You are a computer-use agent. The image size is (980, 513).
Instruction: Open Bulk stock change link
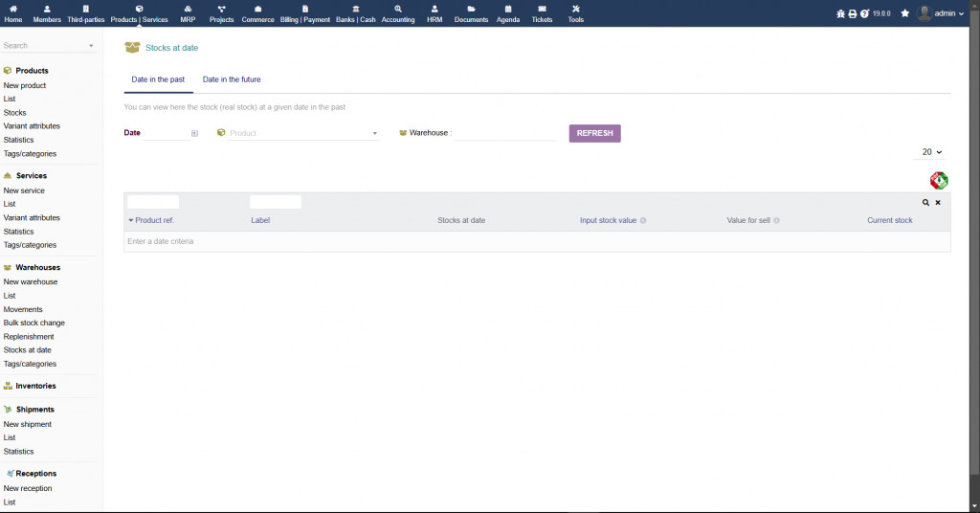pos(34,323)
